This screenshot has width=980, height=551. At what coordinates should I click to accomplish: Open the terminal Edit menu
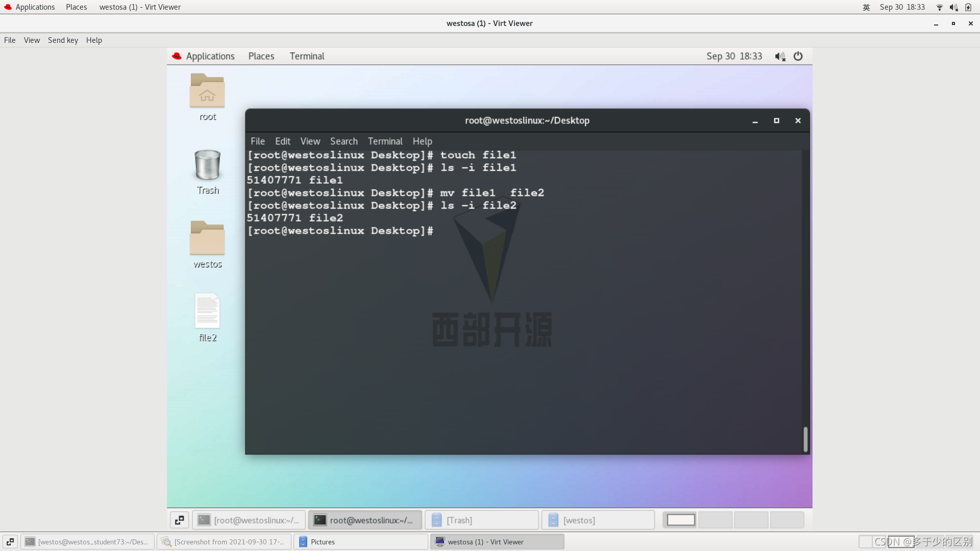click(x=282, y=141)
